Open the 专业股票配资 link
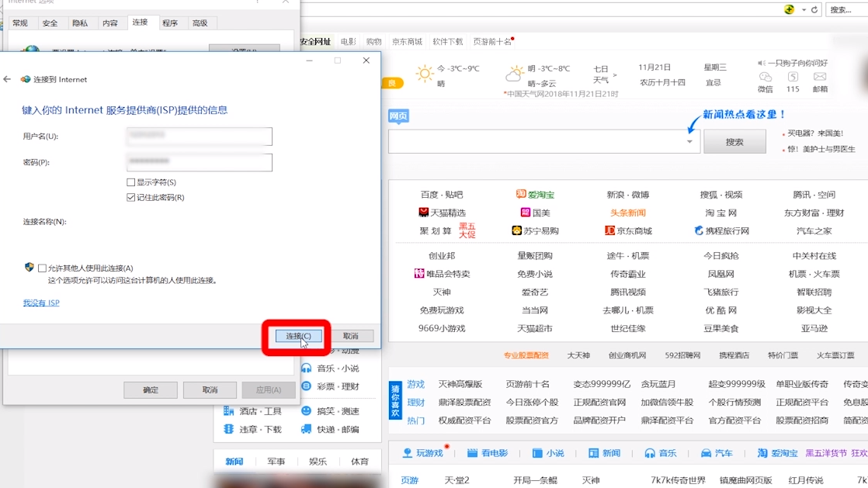The height and width of the screenshot is (488, 868). [526, 355]
